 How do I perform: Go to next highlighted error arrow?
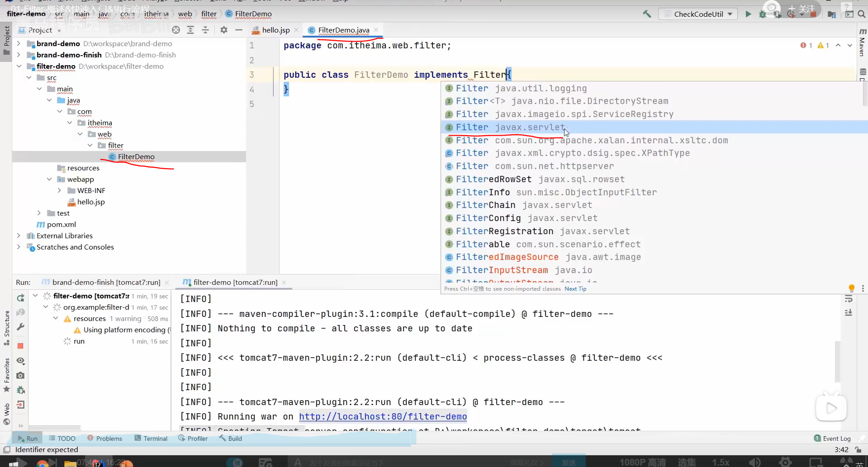tap(850, 45)
